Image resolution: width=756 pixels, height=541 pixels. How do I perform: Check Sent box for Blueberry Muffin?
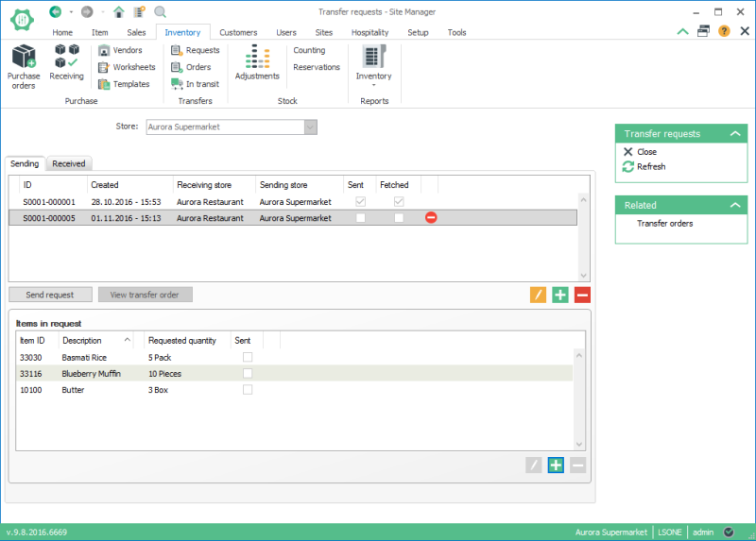click(248, 373)
